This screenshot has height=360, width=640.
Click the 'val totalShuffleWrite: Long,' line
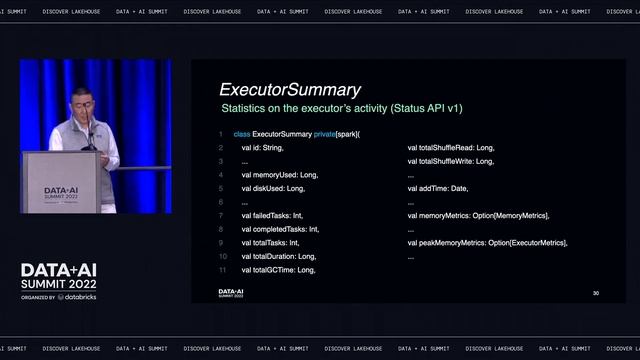point(451,162)
